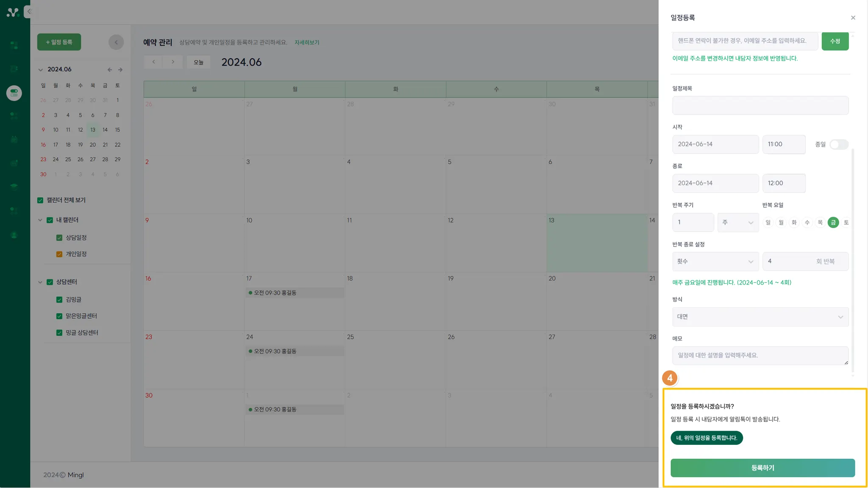Open the 주 repeat period dropdown
Viewport: 868px width, 488px height.
pyautogui.click(x=737, y=223)
